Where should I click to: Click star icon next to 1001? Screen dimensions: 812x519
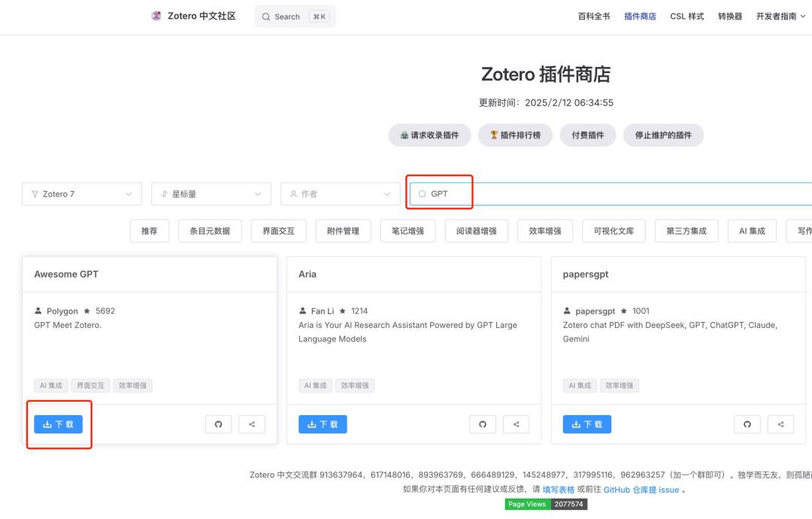click(623, 311)
